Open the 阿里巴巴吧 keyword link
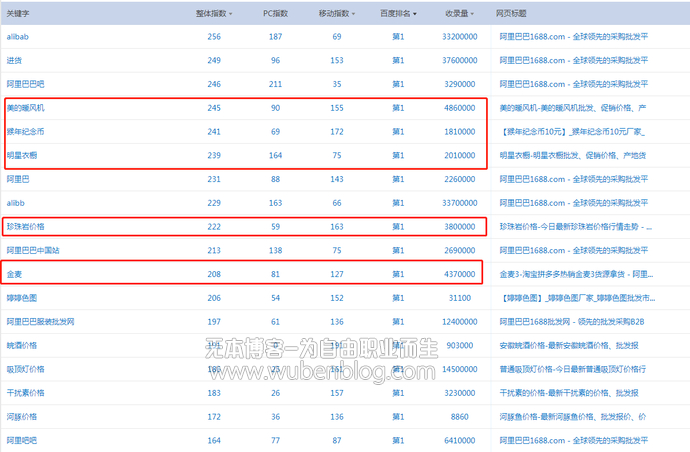690x452 pixels. [26, 85]
